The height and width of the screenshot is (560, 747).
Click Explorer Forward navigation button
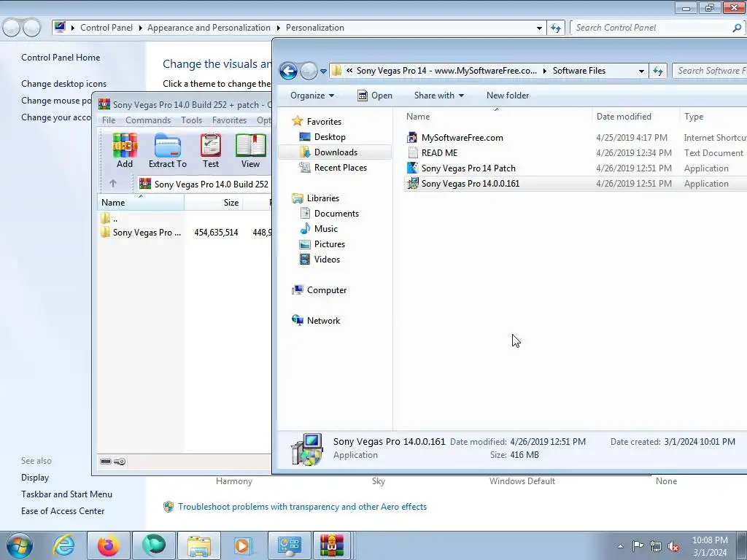click(309, 71)
